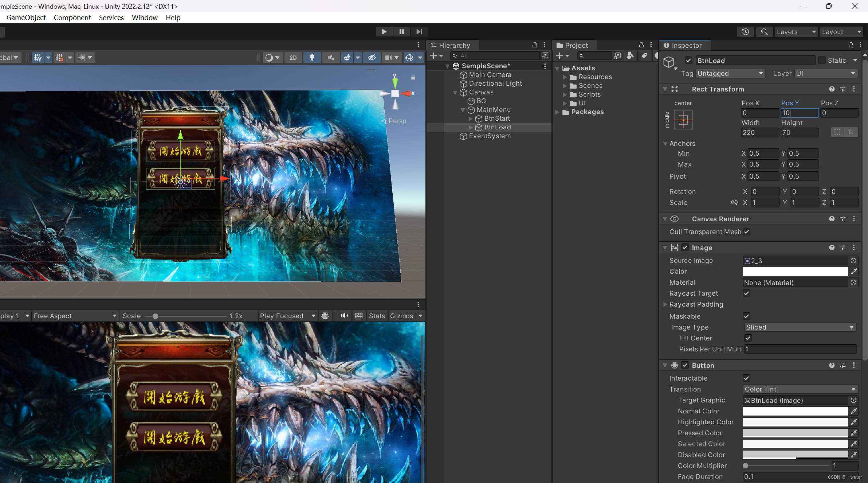This screenshot has width=868, height=483.
Task: Open the Layers dropdown in toolbar
Action: tap(796, 32)
